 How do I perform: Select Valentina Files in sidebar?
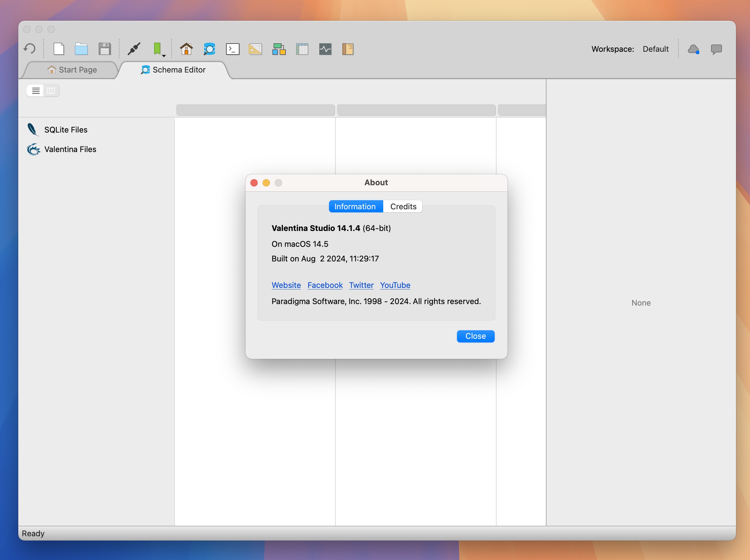tap(70, 150)
